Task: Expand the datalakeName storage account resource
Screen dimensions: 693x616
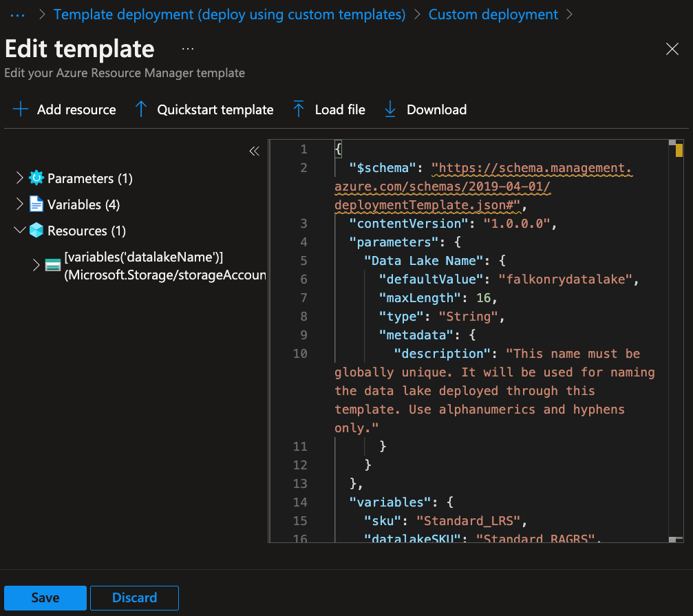Action: (36, 265)
